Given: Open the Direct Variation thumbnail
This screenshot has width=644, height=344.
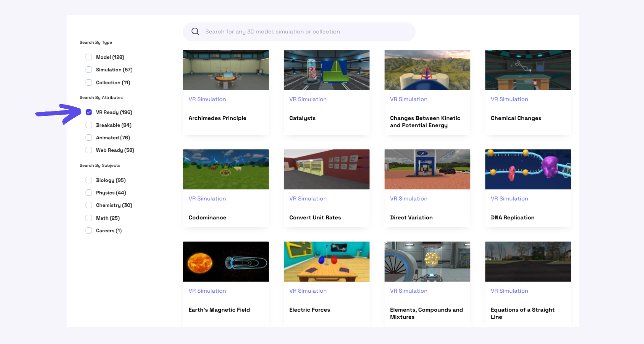Looking at the screenshot, I should point(427,169).
